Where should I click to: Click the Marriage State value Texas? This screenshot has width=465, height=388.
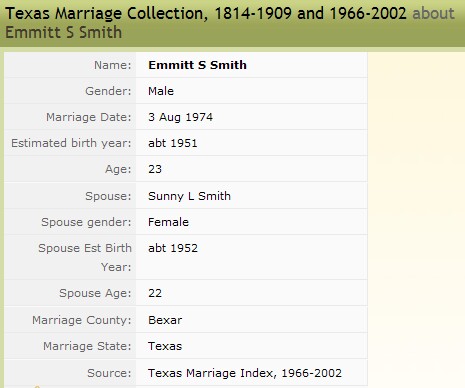[x=165, y=346]
